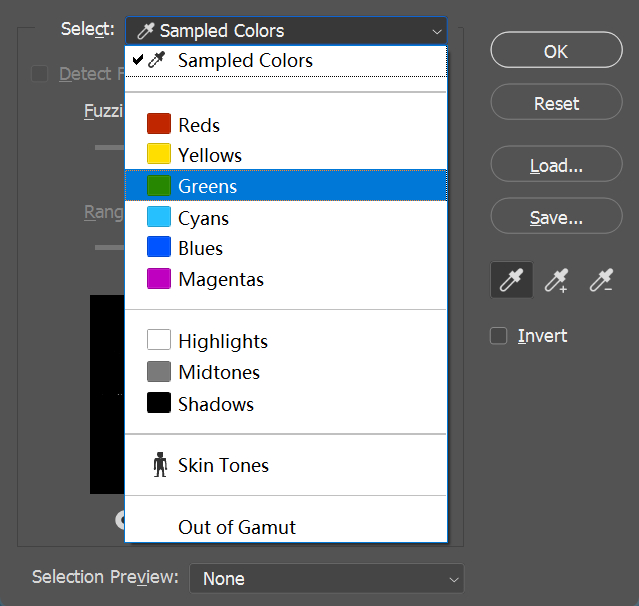The height and width of the screenshot is (606, 639).
Task: Select the Add to Sample eyedropper
Action: pyautogui.click(x=556, y=281)
